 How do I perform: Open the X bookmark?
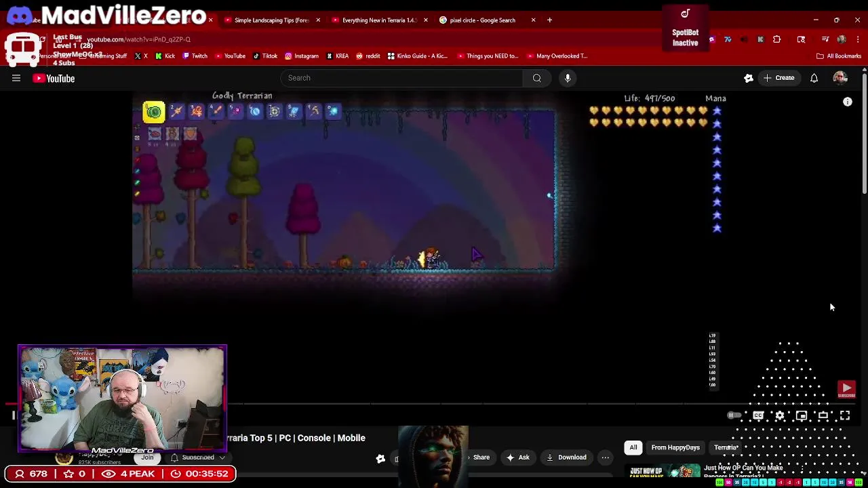[141, 56]
